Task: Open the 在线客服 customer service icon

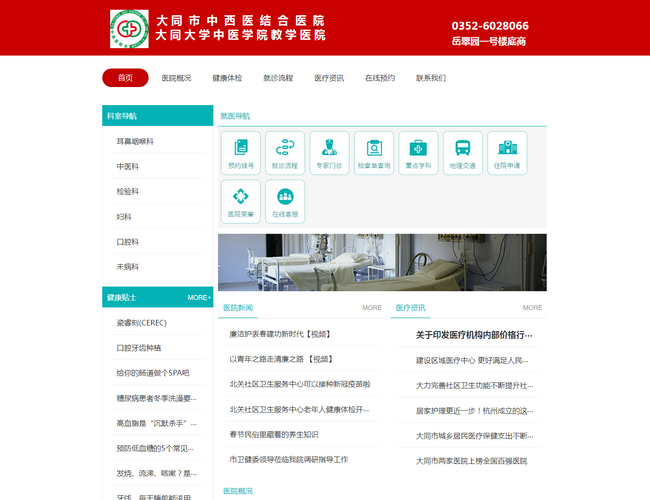Action: pos(285,201)
